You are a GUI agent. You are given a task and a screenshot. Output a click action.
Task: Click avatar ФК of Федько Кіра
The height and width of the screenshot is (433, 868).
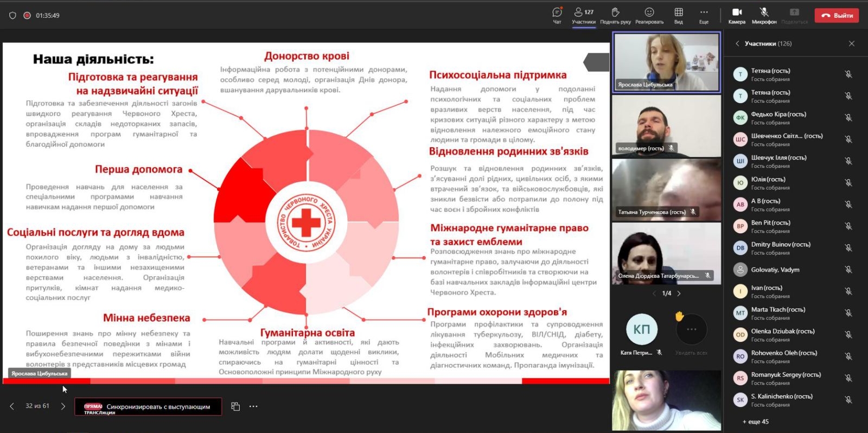[x=741, y=118]
